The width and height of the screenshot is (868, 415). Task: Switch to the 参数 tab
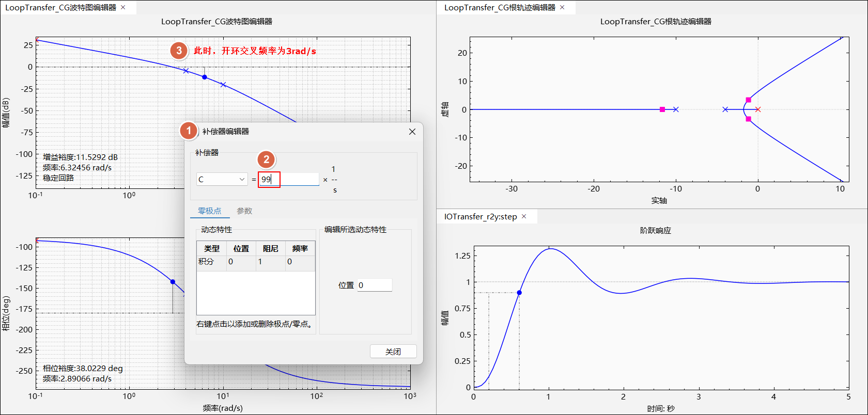pos(244,211)
